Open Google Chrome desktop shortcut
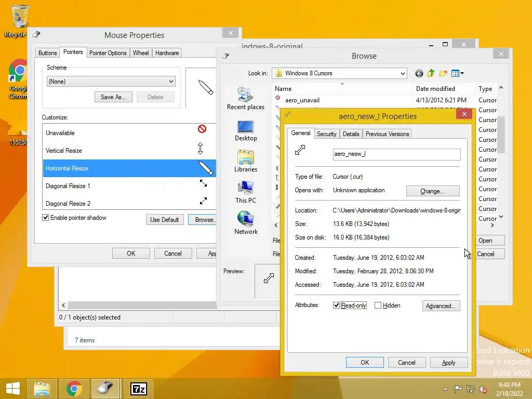Image resolution: width=532 pixels, height=399 pixels. (18, 79)
